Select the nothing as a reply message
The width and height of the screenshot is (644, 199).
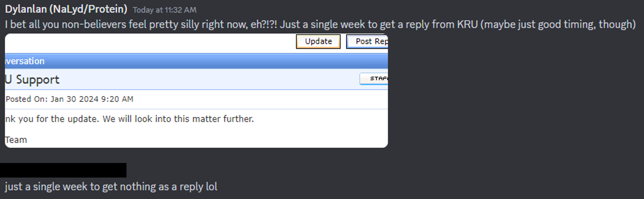pyautogui.click(x=111, y=187)
